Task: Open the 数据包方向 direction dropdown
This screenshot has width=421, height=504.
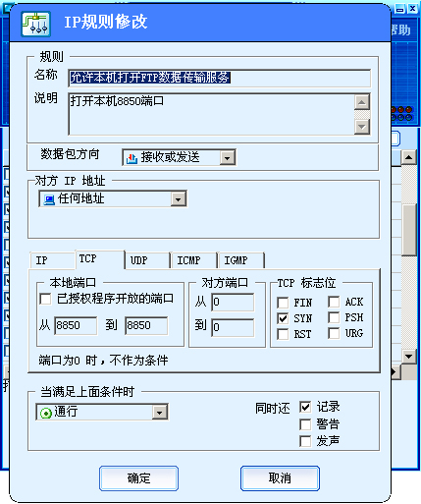Action: pos(227,158)
